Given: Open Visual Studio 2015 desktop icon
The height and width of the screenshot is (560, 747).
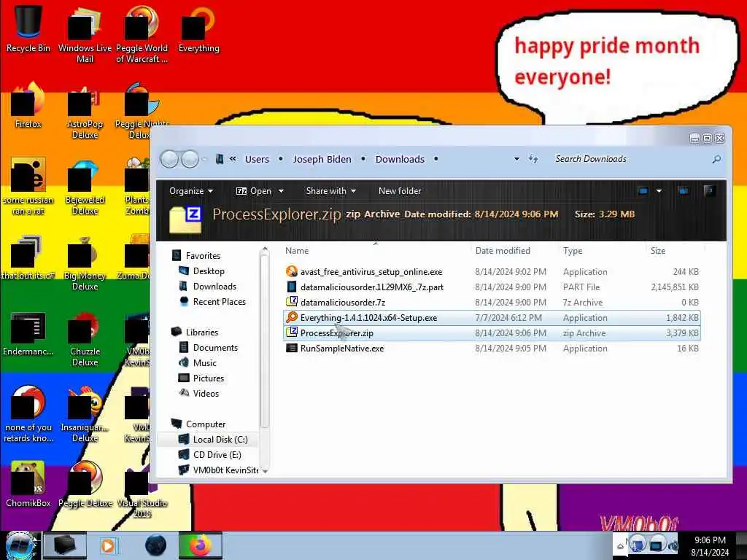Looking at the screenshot, I should 142,491.
